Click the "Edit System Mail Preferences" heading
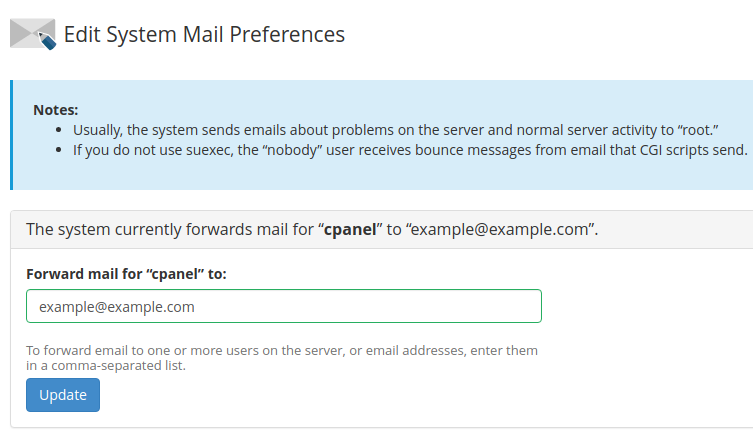 [x=204, y=34]
